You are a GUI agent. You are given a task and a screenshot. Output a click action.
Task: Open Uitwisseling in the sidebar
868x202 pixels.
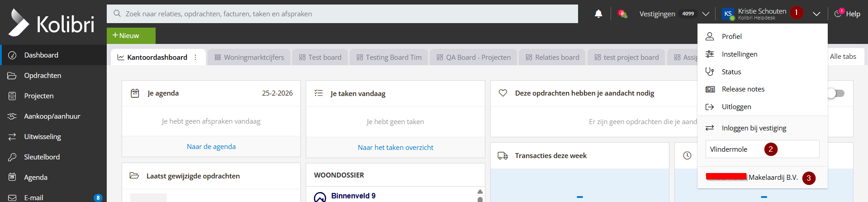click(43, 137)
